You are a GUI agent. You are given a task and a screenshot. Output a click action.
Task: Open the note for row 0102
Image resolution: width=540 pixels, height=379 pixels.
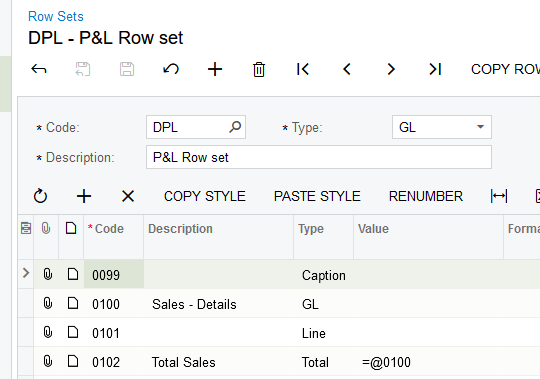coord(73,361)
